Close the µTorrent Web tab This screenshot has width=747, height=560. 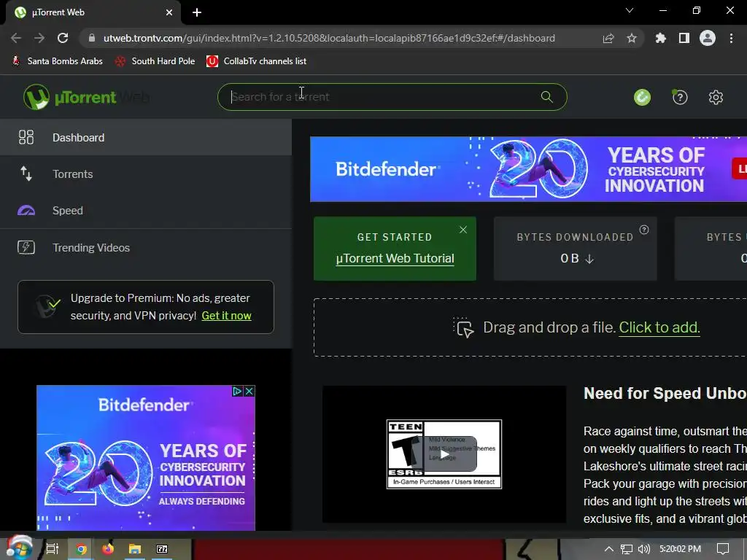coord(169,12)
